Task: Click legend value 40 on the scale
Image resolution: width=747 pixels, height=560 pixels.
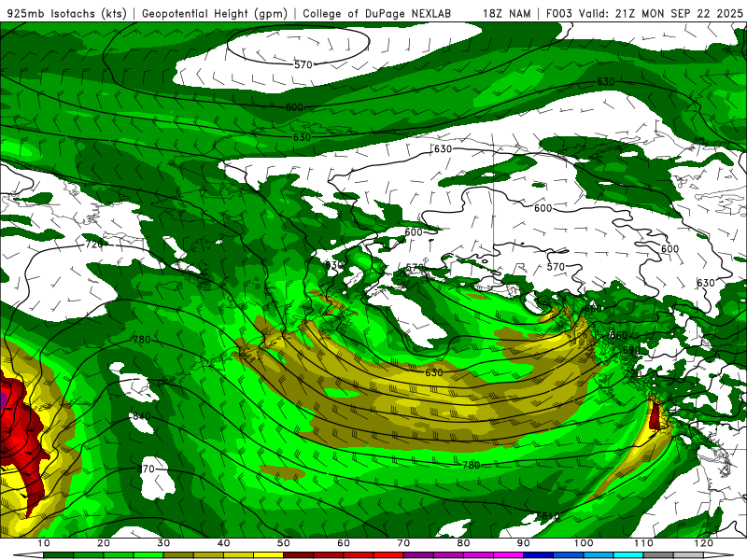Action: click(x=223, y=543)
